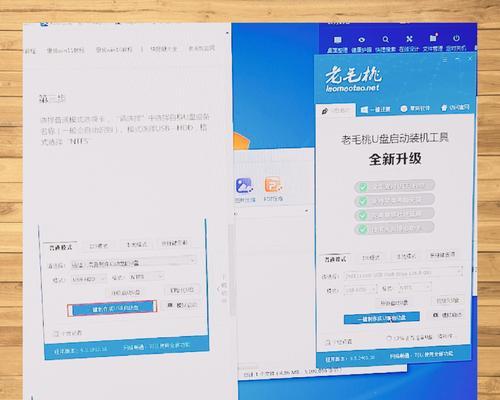Click the 第二步 heading on the web page

click(x=51, y=99)
